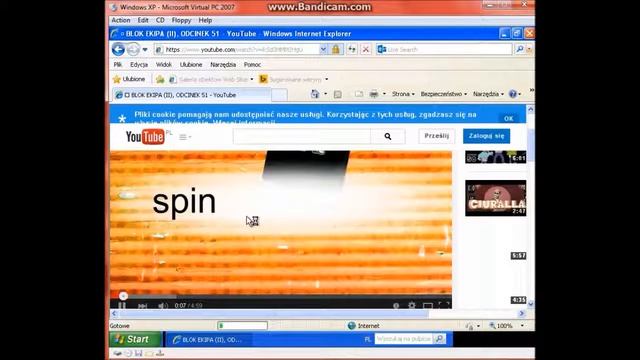Mute the video with speaker icon
Screen dimensions: 640x360
(x=162, y=305)
